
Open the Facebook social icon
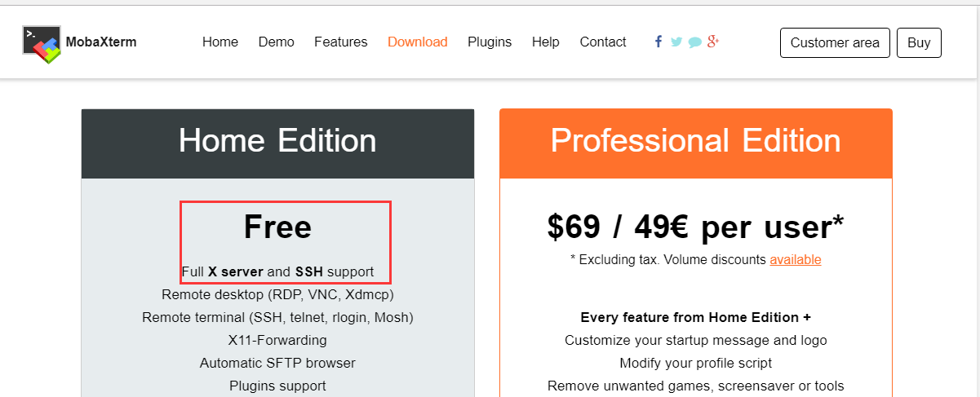[x=659, y=42]
